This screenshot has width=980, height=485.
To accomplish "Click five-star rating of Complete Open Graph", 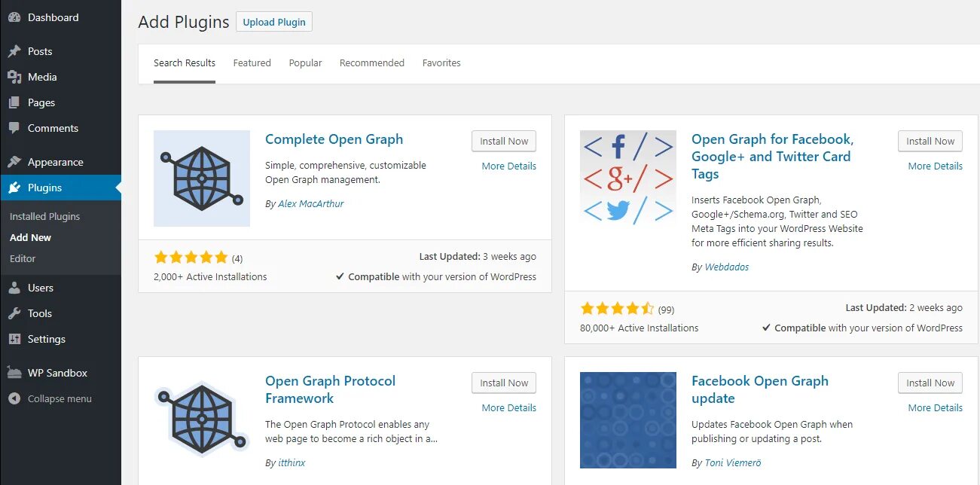I will [191, 258].
